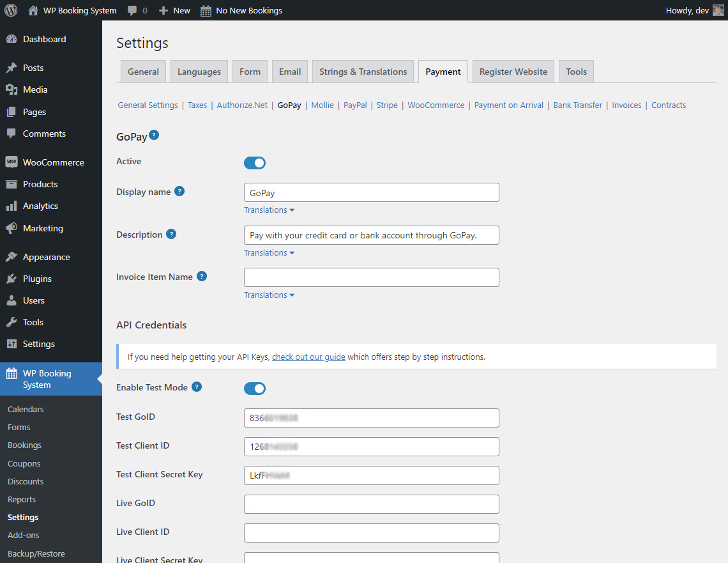Switch to the Form tab
This screenshot has height=563, width=728.
point(250,72)
